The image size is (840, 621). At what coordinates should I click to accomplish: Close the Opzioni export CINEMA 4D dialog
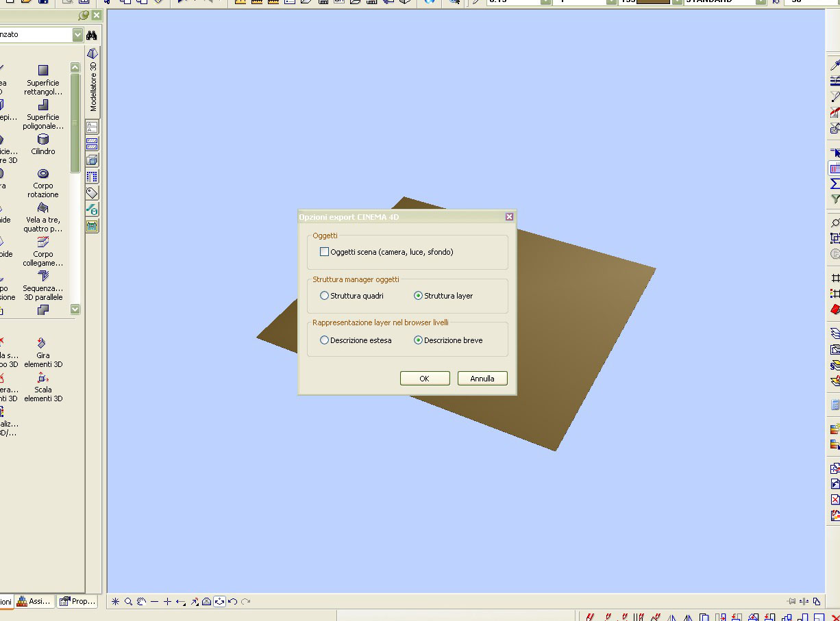[509, 217]
